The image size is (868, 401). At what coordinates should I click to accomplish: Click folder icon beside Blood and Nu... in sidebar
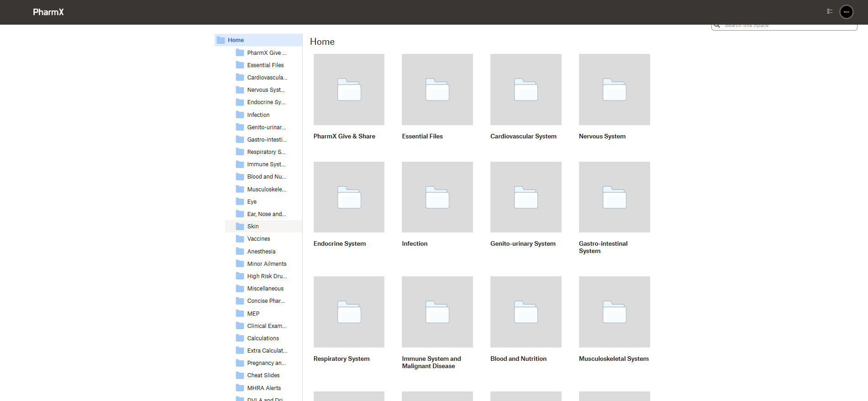240,176
